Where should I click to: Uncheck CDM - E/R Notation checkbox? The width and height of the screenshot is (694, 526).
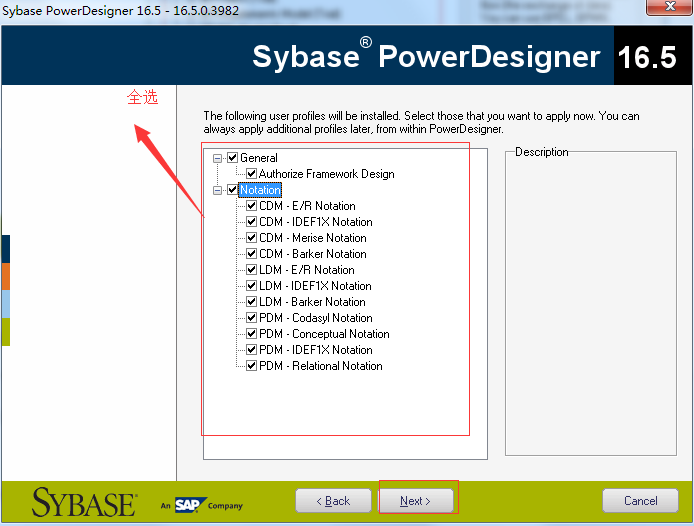251,206
